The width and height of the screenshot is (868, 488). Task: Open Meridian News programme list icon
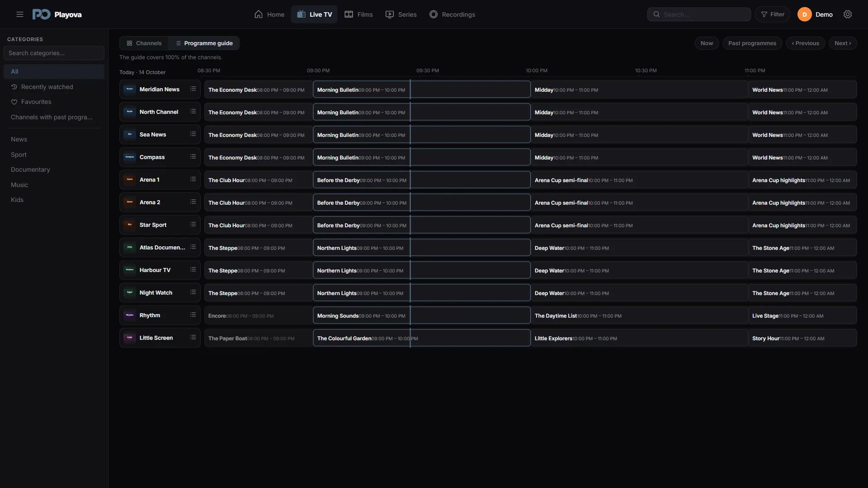(193, 89)
